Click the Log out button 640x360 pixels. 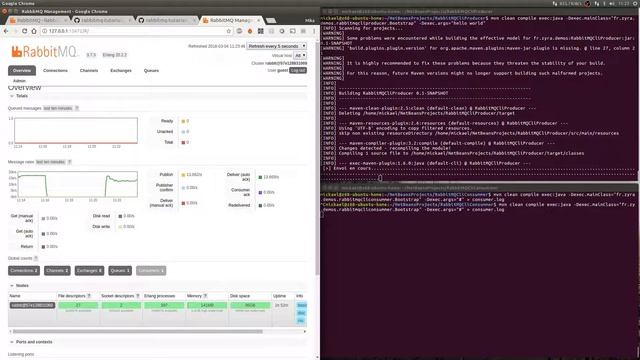298,70
